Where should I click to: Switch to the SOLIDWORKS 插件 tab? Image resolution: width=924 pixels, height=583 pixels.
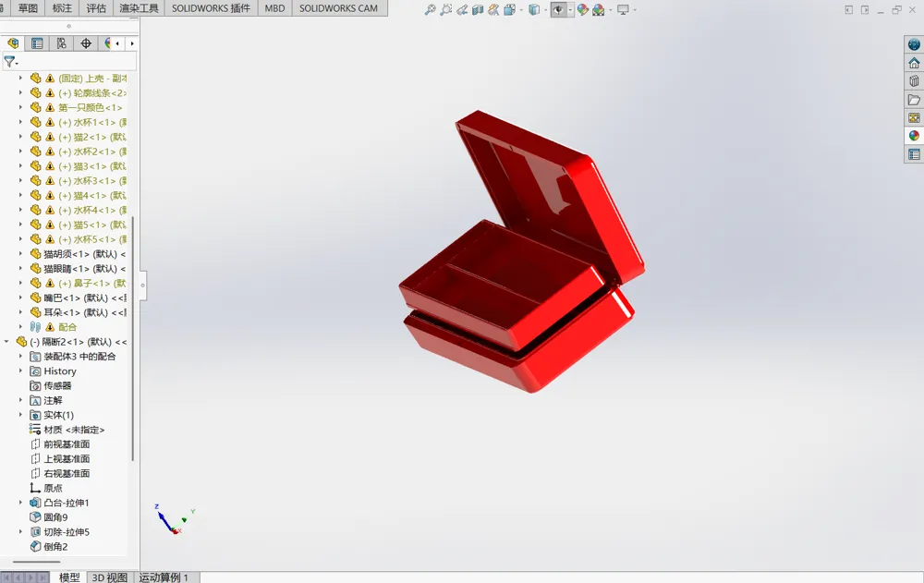point(211,8)
